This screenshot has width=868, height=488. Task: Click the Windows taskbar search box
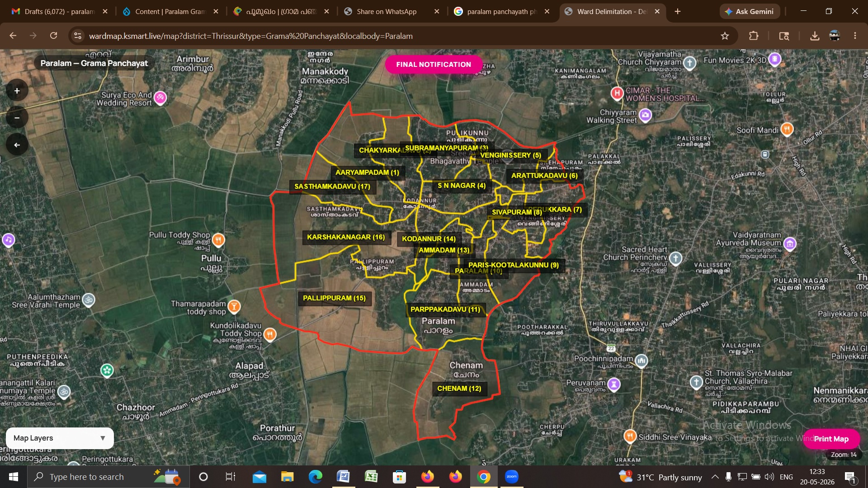tap(108, 477)
